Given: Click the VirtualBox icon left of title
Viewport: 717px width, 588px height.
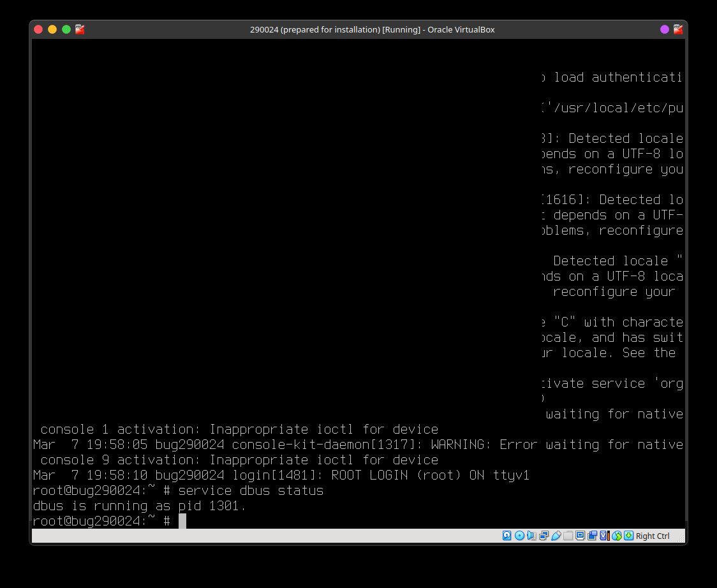Looking at the screenshot, I should [80, 29].
